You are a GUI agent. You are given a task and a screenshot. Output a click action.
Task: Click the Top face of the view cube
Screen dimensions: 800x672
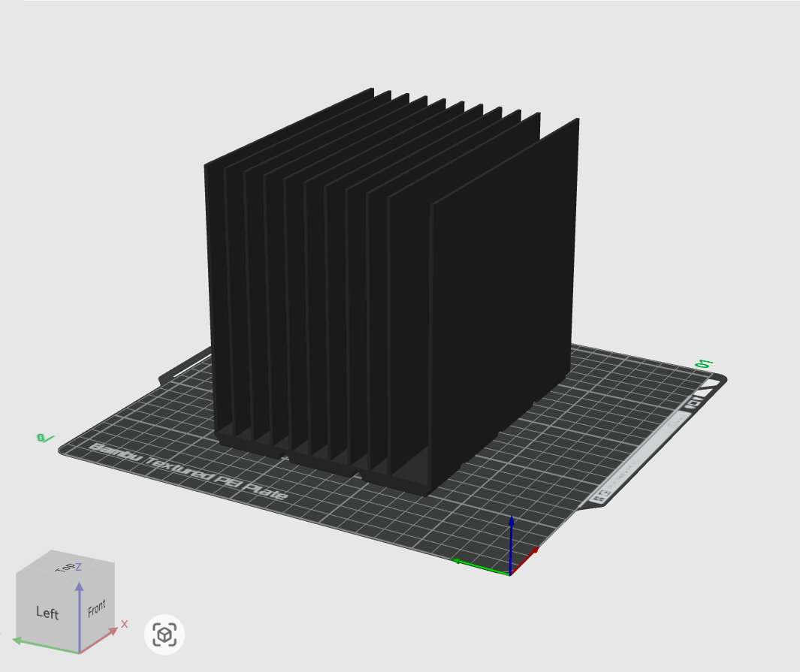[66, 566]
